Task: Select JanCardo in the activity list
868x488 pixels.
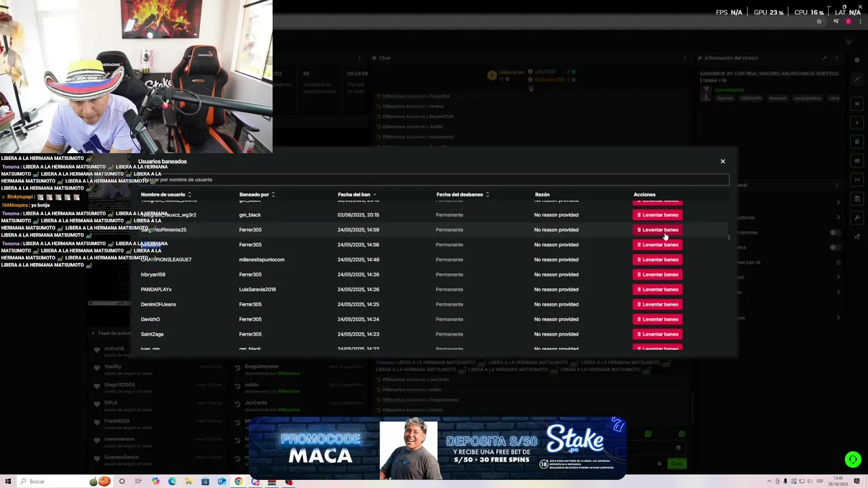Action: [256, 403]
